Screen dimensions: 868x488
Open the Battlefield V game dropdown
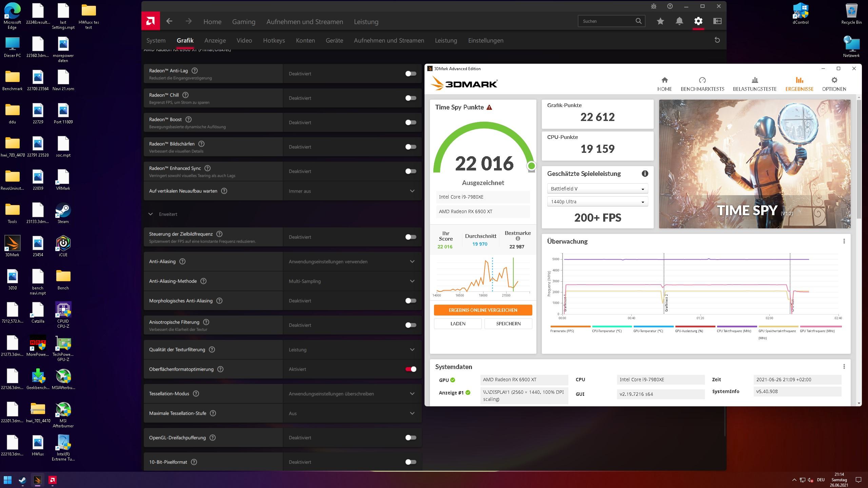(597, 189)
